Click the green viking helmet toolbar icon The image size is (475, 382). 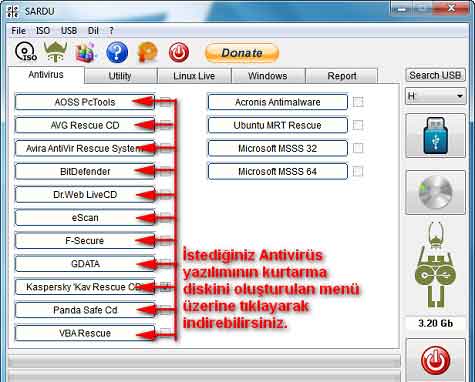pos(55,52)
